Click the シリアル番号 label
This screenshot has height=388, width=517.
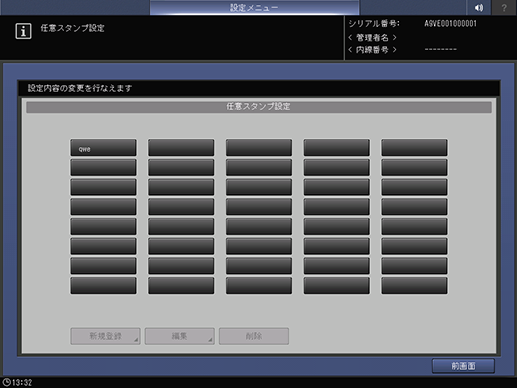coord(374,24)
